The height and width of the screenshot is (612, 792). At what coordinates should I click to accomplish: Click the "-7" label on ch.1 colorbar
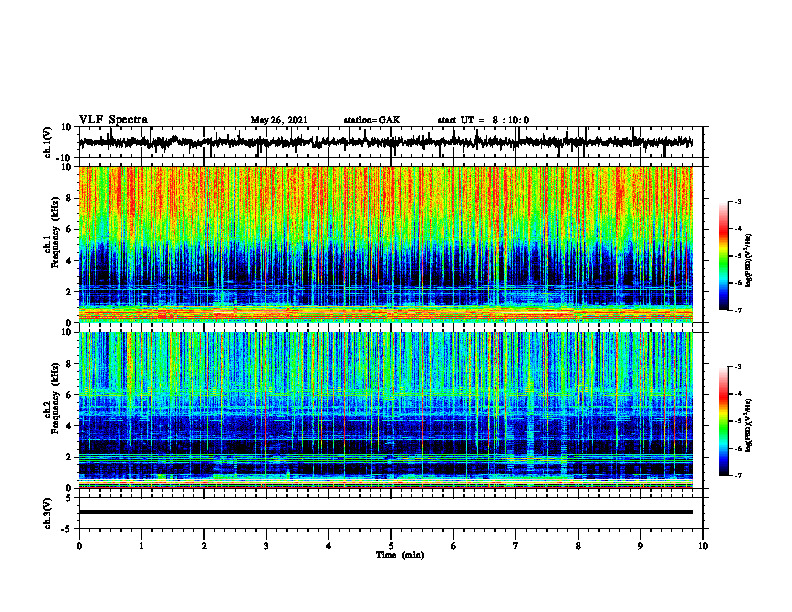coord(737,310)
